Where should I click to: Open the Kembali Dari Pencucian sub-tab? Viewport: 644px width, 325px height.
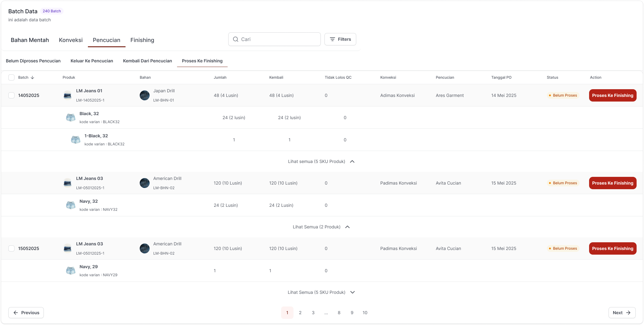147,61
